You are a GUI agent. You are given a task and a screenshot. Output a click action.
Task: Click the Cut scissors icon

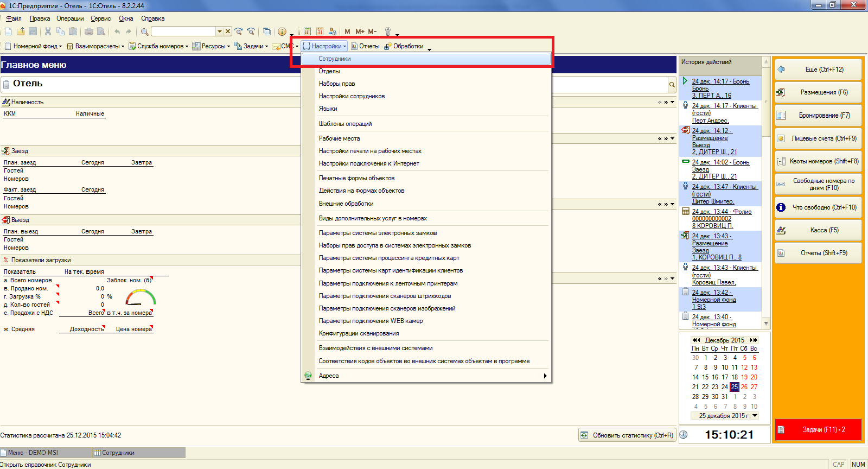click(48, 31)
